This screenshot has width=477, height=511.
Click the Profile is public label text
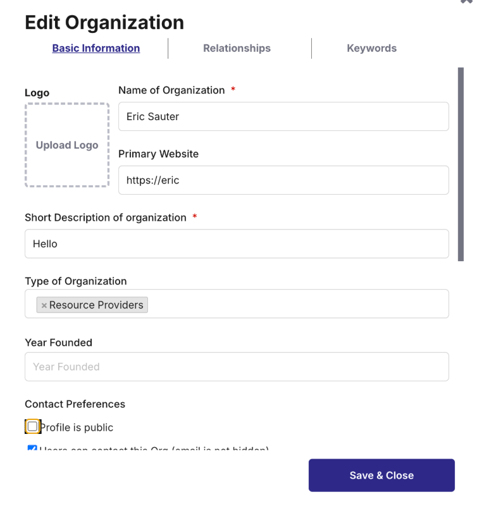[x=77, y=427]
